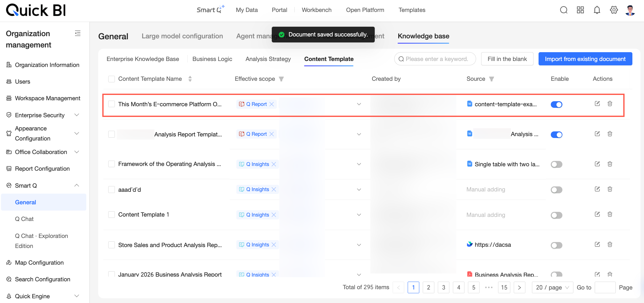644x303 pixels.
Task: Enable the Content Template 1 toggle
Action: [556, 215]
